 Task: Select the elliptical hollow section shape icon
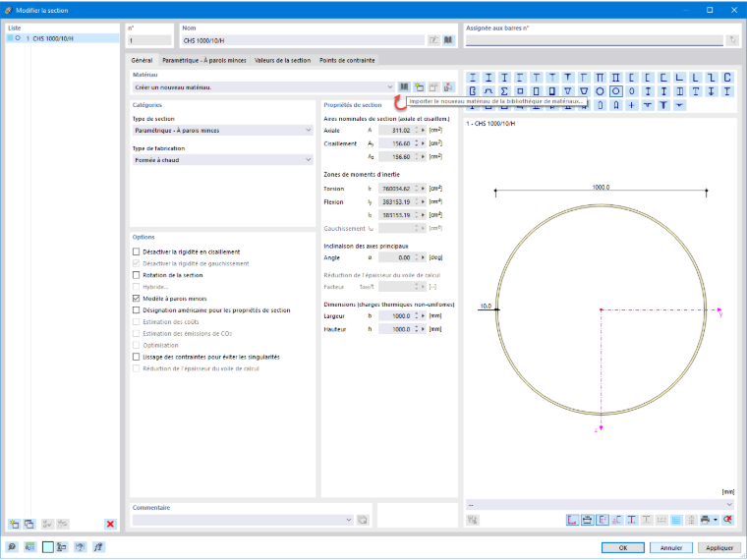(632, 91)
